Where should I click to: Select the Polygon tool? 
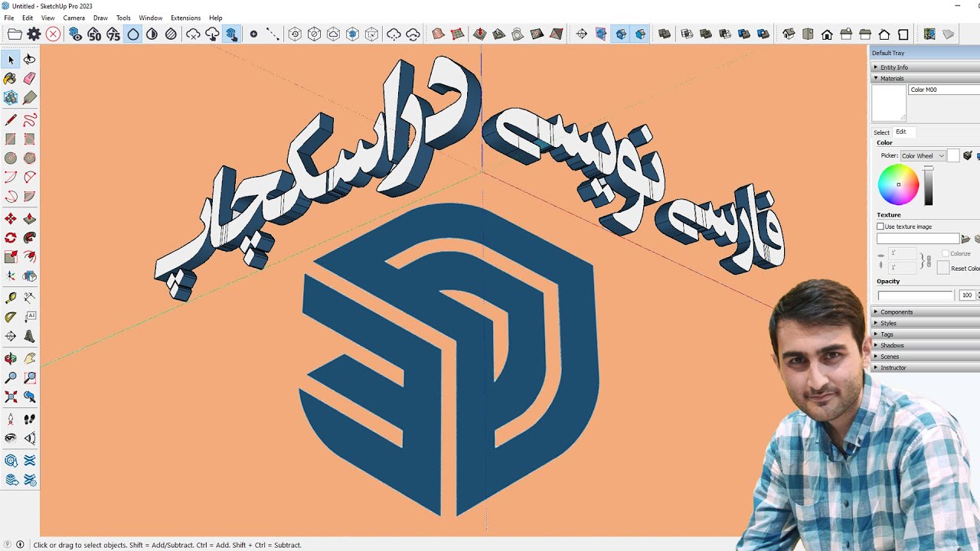pyautogui.click(x=29, y=158)
